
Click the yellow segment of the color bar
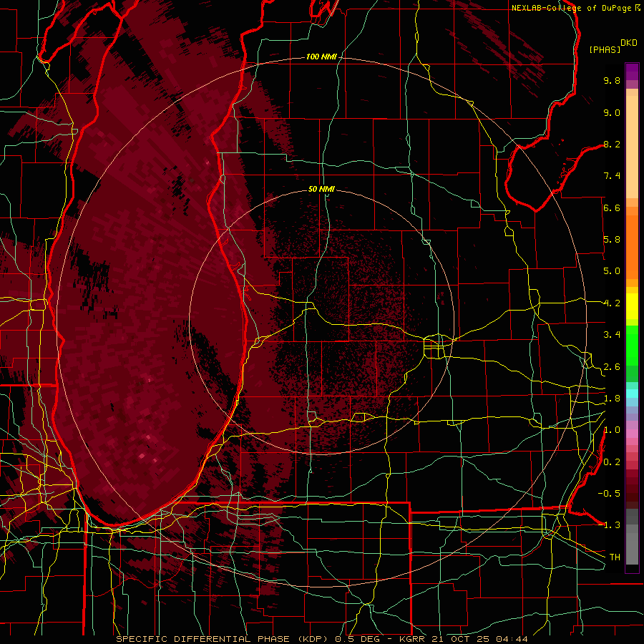coord(632,306)
